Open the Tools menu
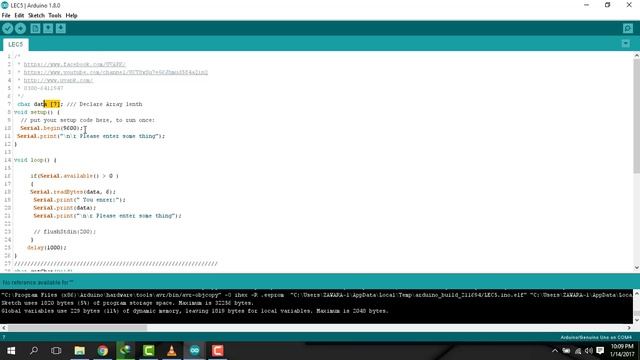This screenshot has width=640, height=360. pyautogui.click(x=55, y=16)
